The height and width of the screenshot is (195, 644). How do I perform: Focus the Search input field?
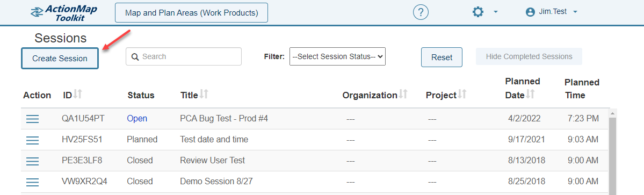(x=184, y=56)
